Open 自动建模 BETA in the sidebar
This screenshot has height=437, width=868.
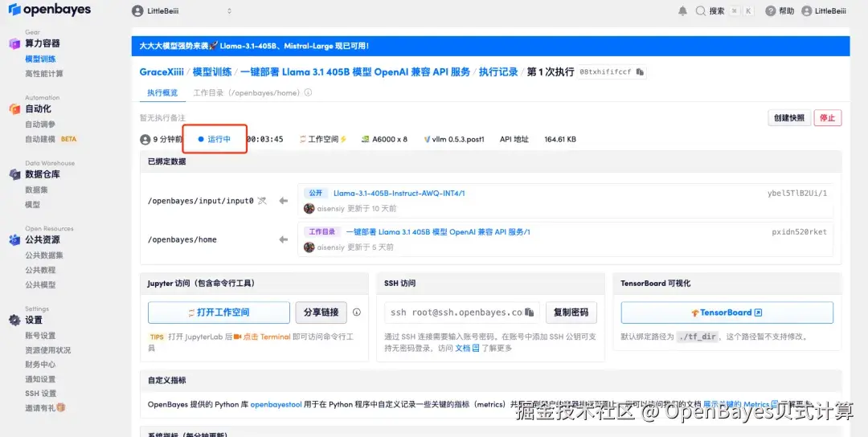click(51, 140)
